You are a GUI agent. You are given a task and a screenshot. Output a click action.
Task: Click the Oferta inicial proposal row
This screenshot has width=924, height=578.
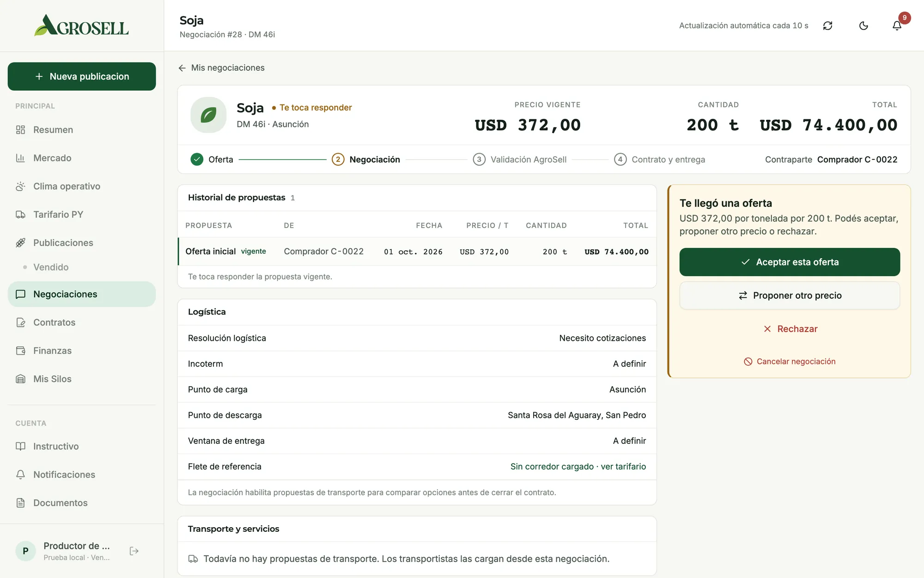(417, 252)
